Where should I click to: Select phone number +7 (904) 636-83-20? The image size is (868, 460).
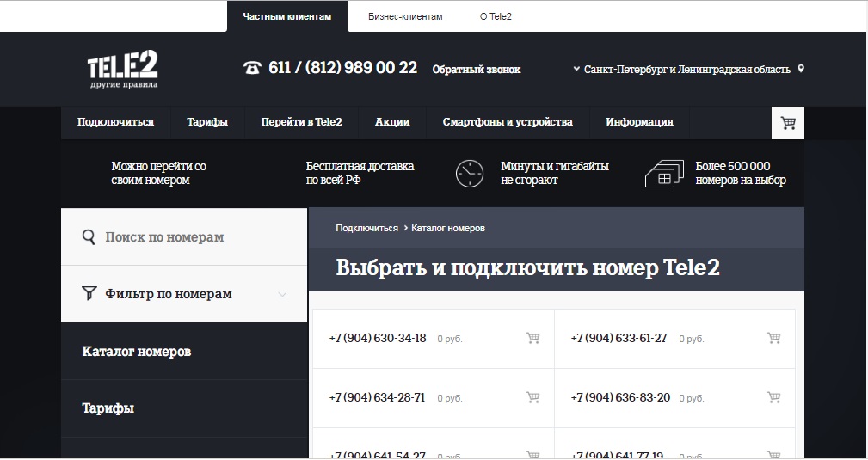(620, 397)
